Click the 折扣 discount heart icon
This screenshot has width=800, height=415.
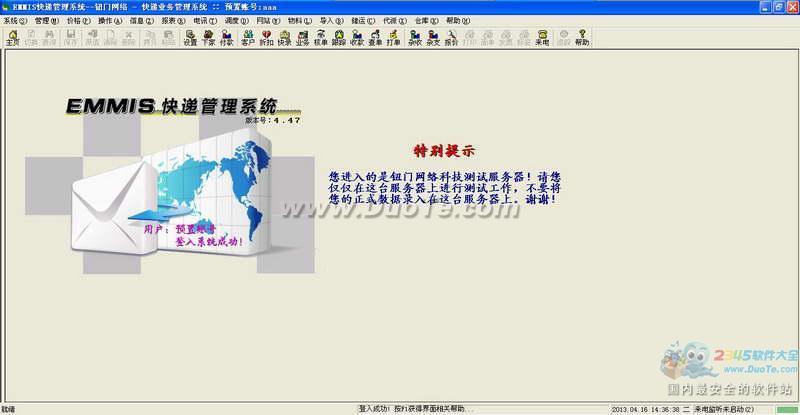[x=266, y=38]
